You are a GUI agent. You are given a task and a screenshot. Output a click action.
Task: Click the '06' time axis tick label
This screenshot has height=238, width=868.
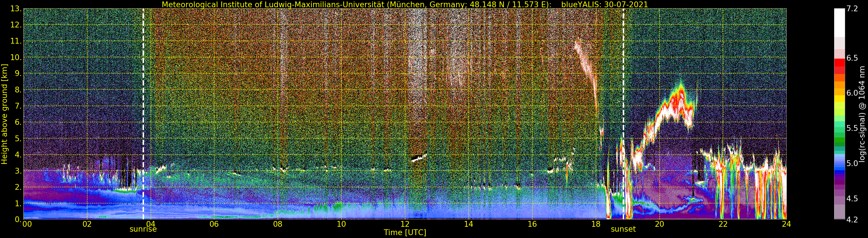coord(214,224)
